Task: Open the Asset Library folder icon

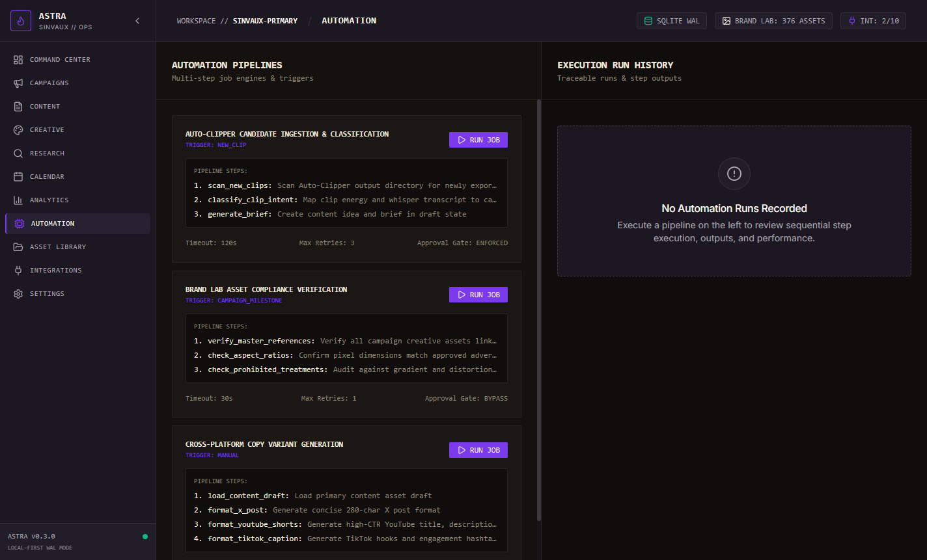Action: coord(18,247)
